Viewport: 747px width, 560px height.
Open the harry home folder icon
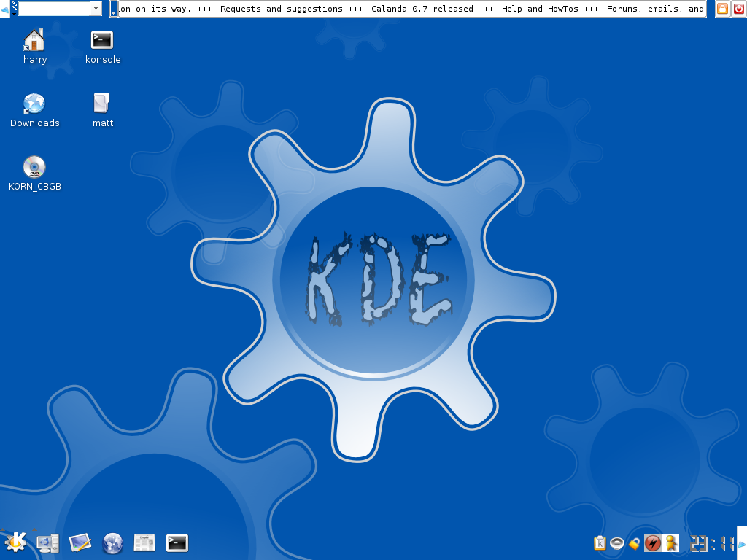pos(34,40)
